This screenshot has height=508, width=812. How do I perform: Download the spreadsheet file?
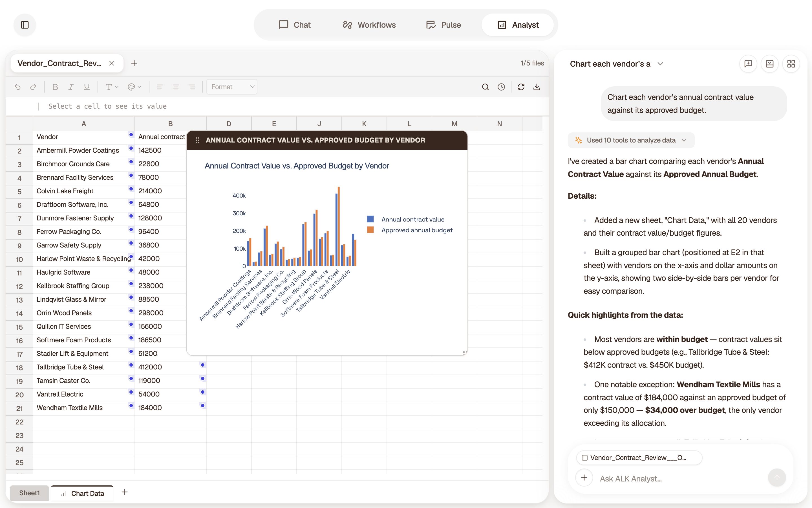point(537,87)
